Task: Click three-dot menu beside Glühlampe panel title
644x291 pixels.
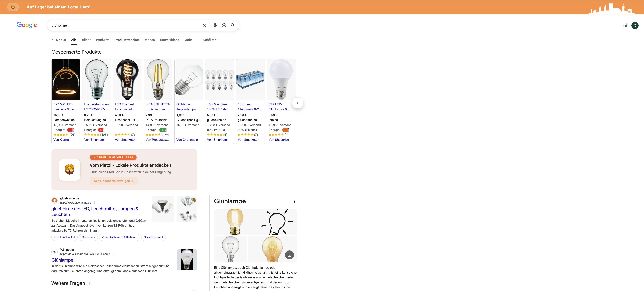Action: tap(294, 202)
